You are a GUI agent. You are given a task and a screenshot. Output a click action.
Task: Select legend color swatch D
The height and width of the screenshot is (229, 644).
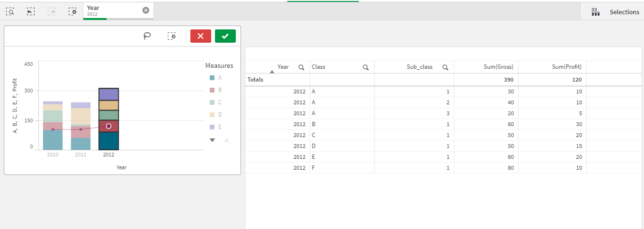click(212, 115)
